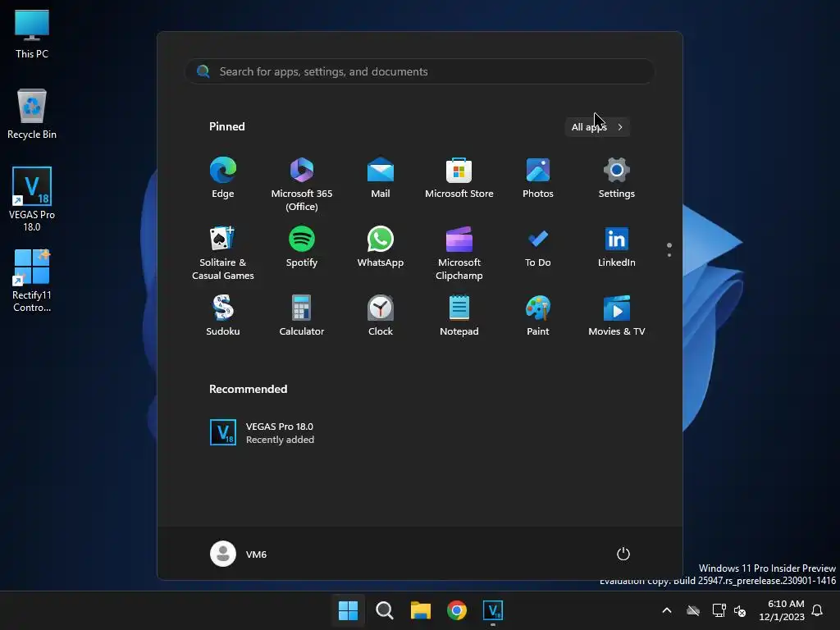Open the Edge browser from pinned apps

[x=223, y=178]
